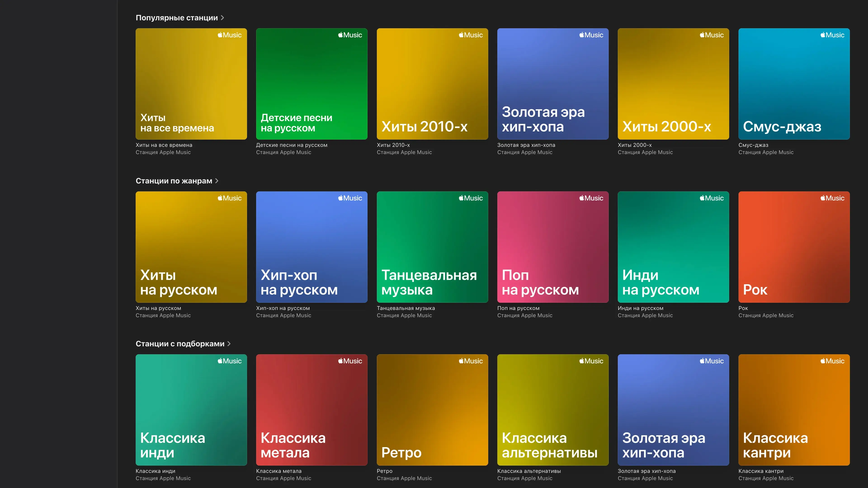Select the Хип-хоп на русском station artwork
The image size is (868, 488).
311,247
